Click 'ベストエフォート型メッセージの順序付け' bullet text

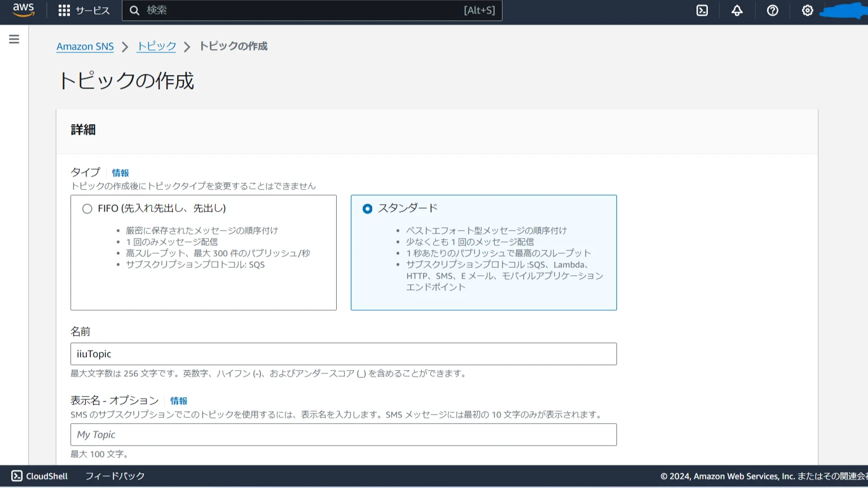[x=486, y=230]
